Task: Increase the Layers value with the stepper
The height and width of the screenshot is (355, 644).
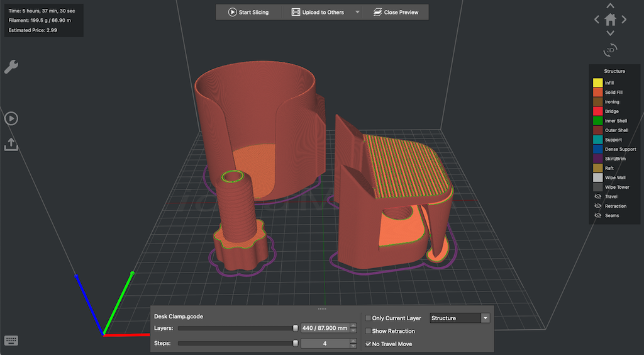Action: point(353,326)
